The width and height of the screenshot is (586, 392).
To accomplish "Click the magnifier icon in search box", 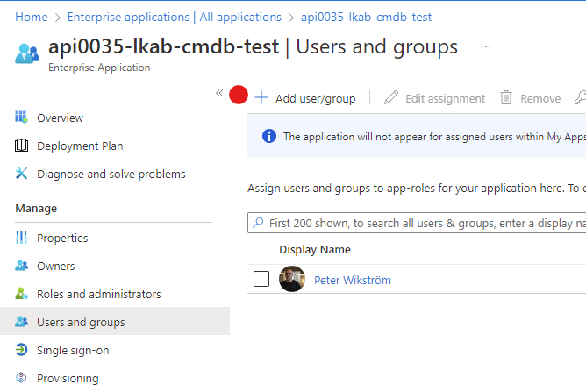I will coord(258,223).
